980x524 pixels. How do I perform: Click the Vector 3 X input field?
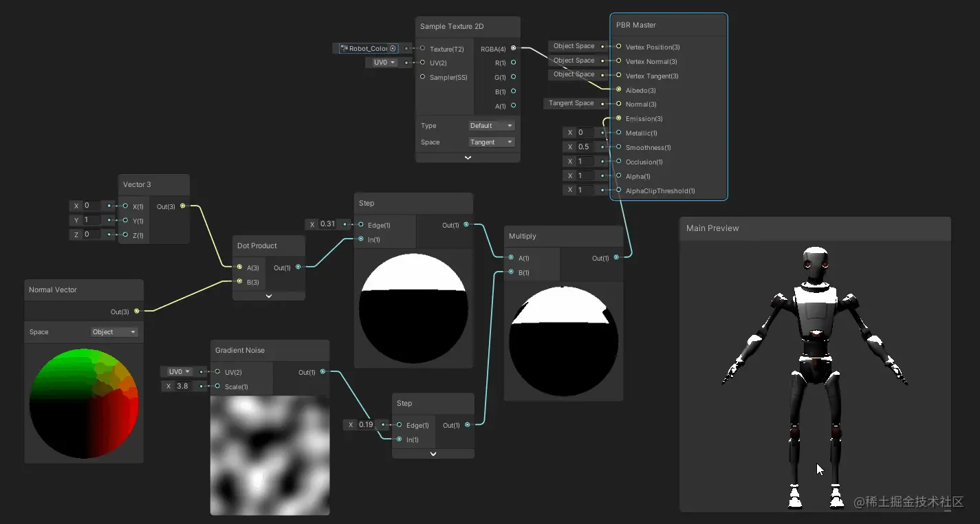(x=92, y=206)
